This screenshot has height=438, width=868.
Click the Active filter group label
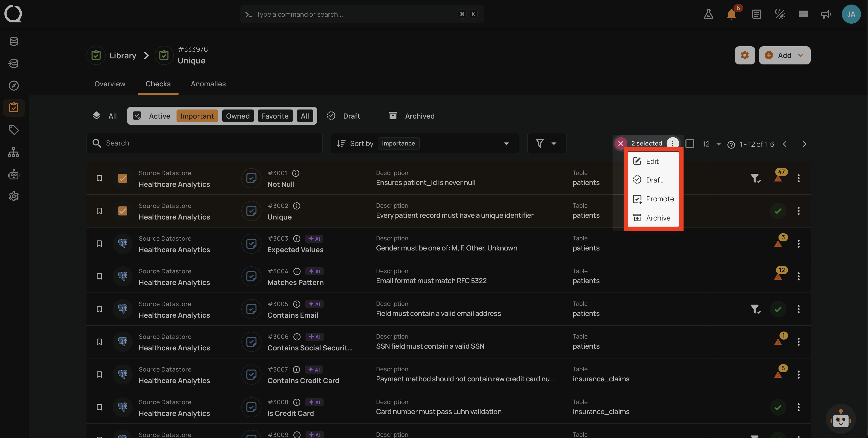159,116
